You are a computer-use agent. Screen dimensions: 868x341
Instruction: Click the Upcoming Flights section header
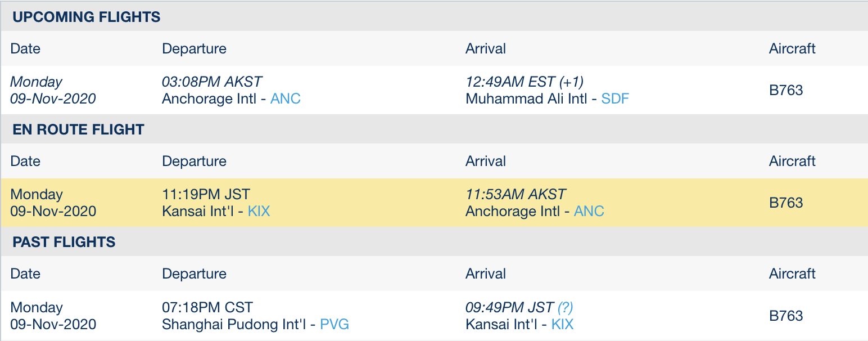[87, 17]
